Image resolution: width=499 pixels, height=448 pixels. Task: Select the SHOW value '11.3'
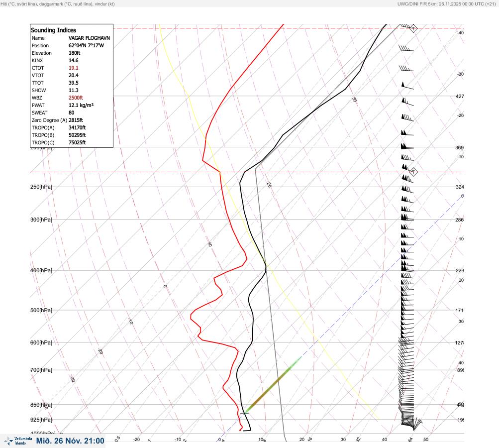point(74,91)
